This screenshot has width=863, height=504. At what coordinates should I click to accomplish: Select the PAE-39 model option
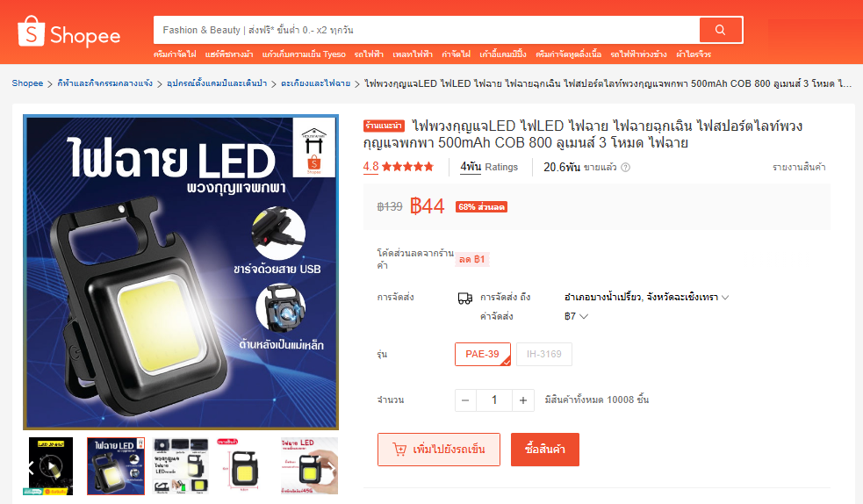click(483, 355)
